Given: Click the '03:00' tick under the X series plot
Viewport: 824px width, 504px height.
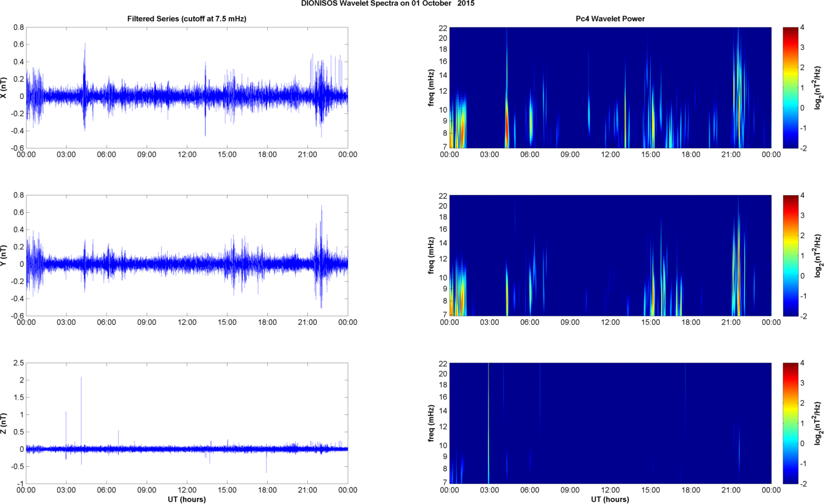Looking at the screenshot, I should point(66,154).
